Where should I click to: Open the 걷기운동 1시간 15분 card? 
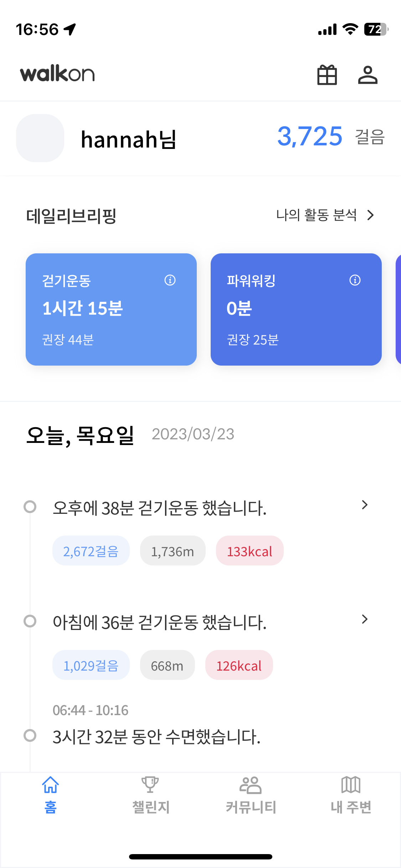pyautogui.click(x=111, y=309)
